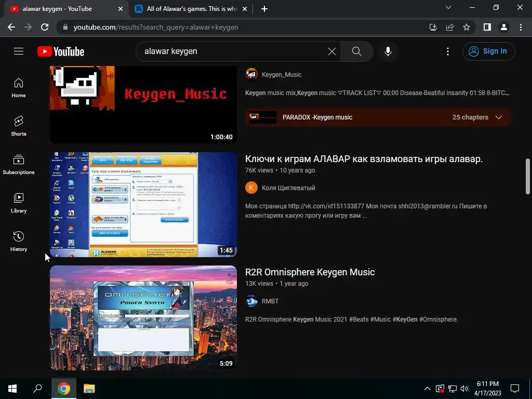Click the lock site information icon
The width and height of the screenshot is (532, 399).
point(65,27)
